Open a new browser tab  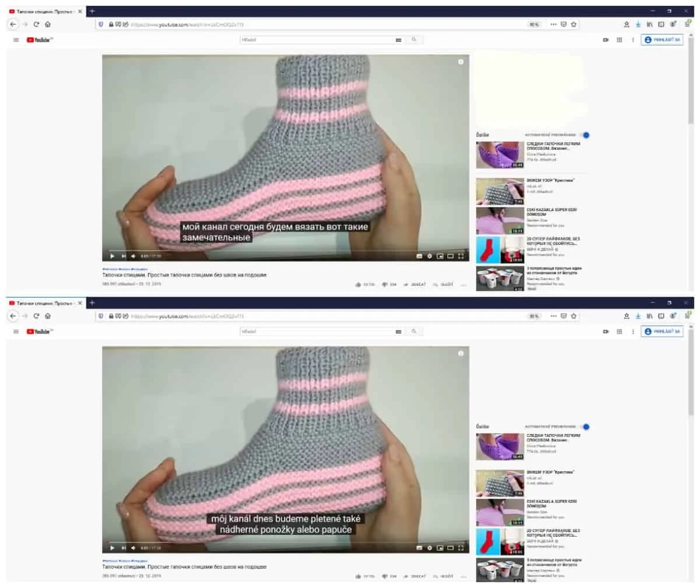92,10
